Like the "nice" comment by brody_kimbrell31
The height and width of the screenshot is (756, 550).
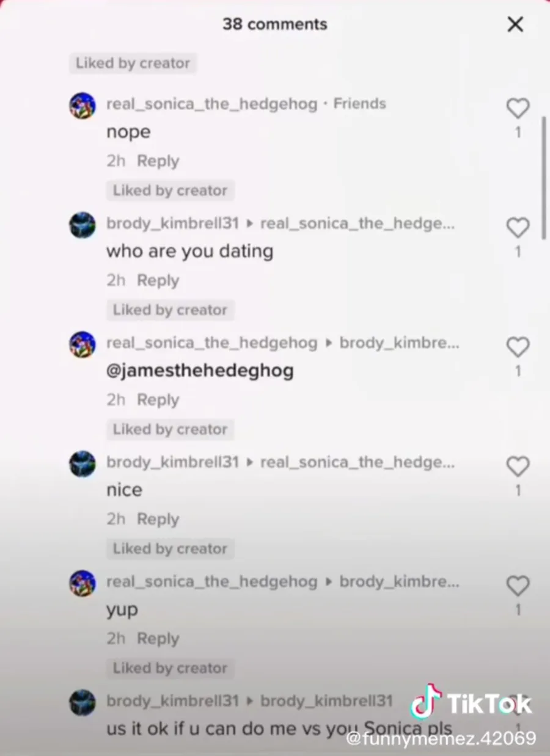[518, 467]
